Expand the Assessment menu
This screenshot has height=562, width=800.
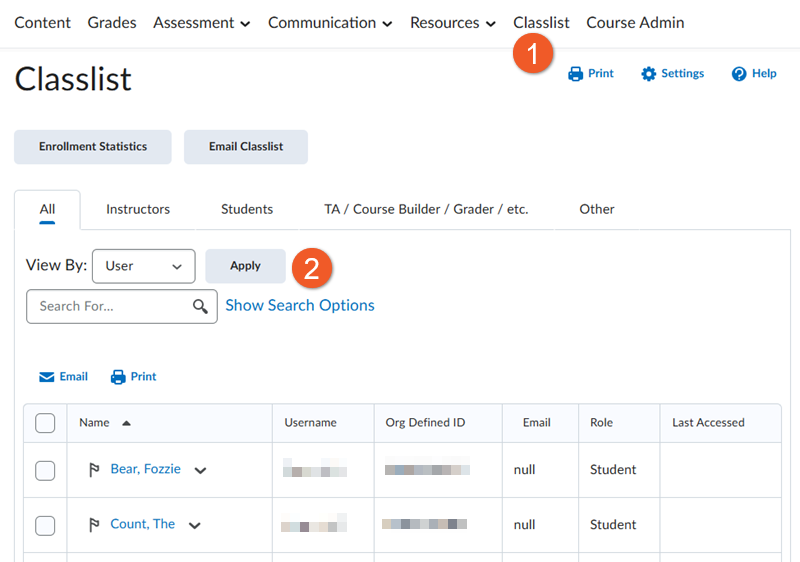(x=201, y=22)
